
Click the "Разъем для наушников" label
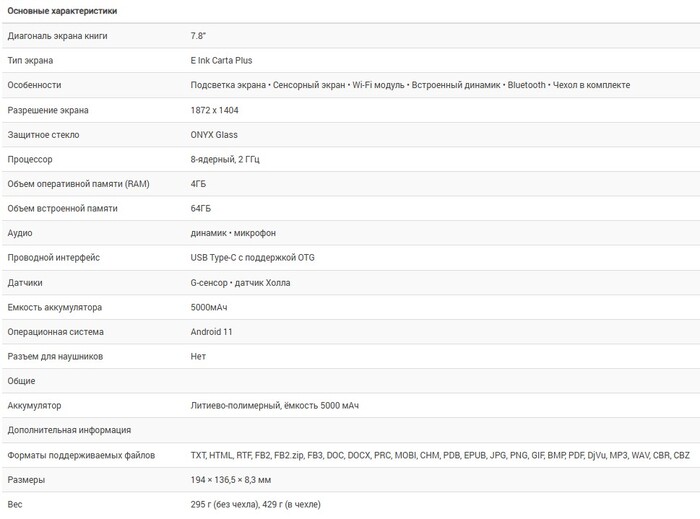coord(55,357)
